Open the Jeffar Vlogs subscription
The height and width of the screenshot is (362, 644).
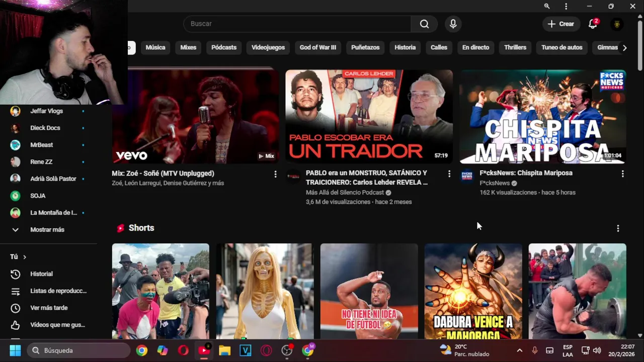(x=47, y=111)
